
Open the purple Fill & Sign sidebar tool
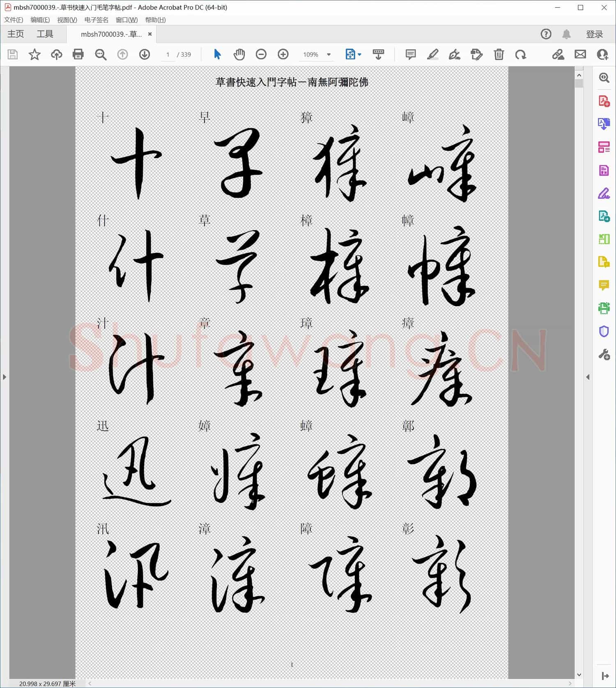[x=604, y=193]
